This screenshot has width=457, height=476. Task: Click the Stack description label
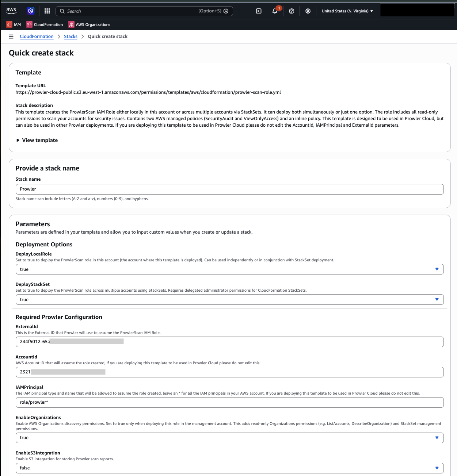tap(34, 105)
